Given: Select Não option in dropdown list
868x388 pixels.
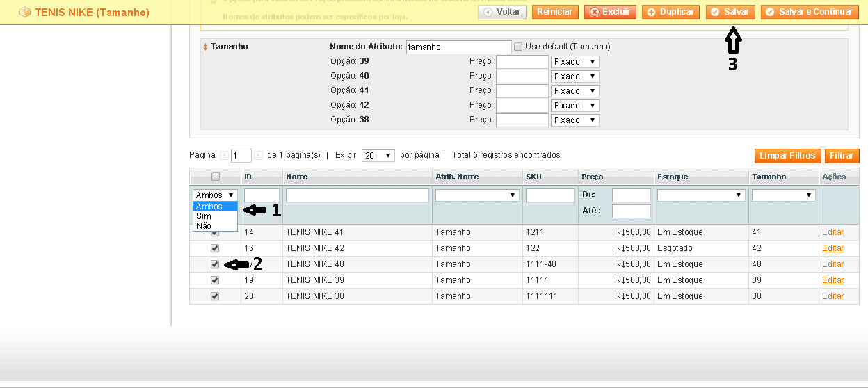Looking at the screenshot, I should coord(215,226).
